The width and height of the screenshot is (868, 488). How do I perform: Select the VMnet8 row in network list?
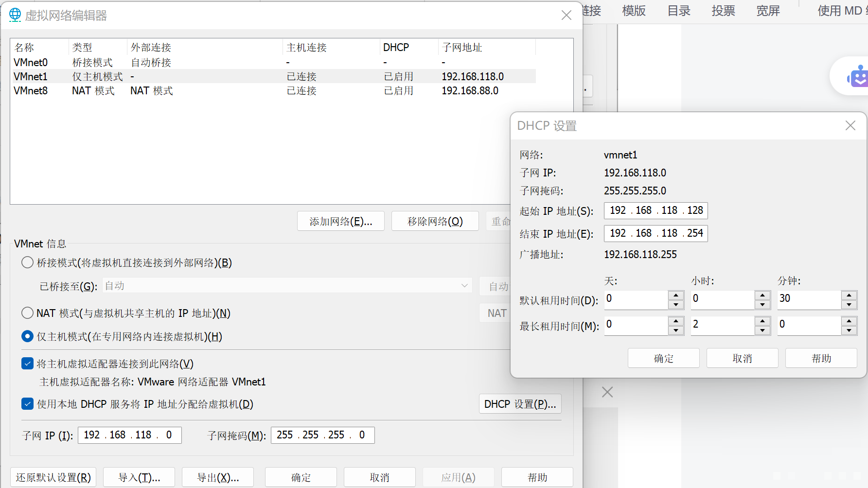point(273,90)
